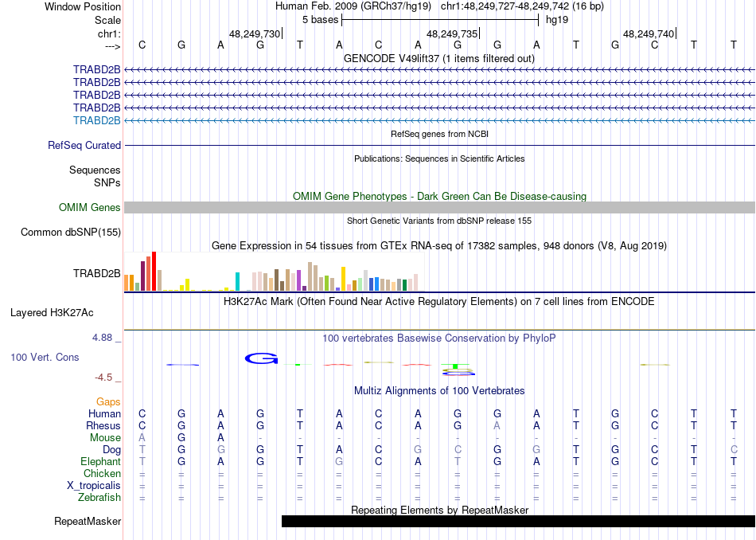Open 'Multiz Alignments of 100 Vertebrates' title
The image size is (756, 540).
[439, 391]
